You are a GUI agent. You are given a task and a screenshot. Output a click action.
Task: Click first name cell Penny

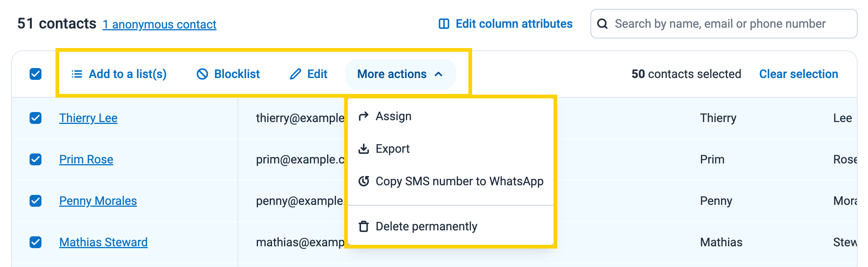pos(716,201)
